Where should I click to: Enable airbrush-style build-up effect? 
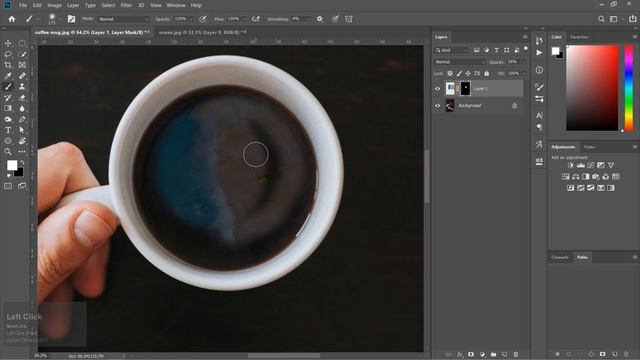pyautogui.click(x=256, y=19)
